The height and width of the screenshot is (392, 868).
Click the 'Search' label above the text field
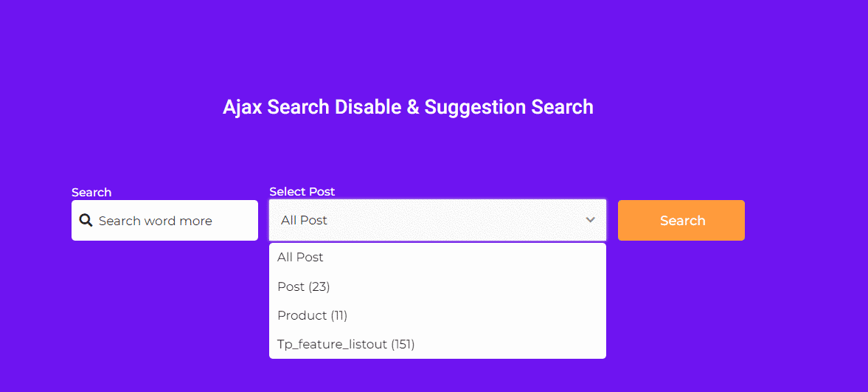(x=91, y=193)
